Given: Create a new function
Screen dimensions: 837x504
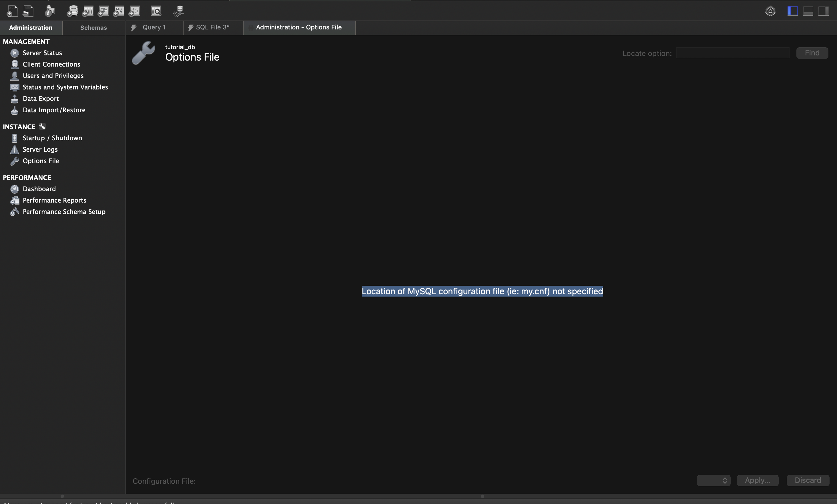Looking at the screenshot, I should click(134, 11).
